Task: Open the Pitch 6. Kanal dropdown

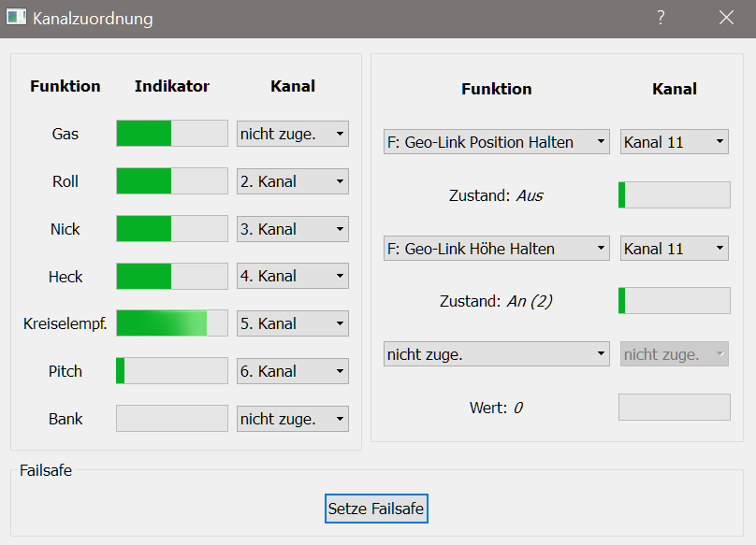Action: (292, 371)
